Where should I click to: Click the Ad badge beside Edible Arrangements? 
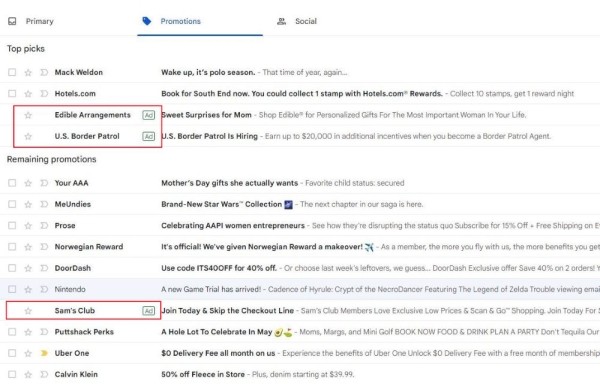coord(148,115)
